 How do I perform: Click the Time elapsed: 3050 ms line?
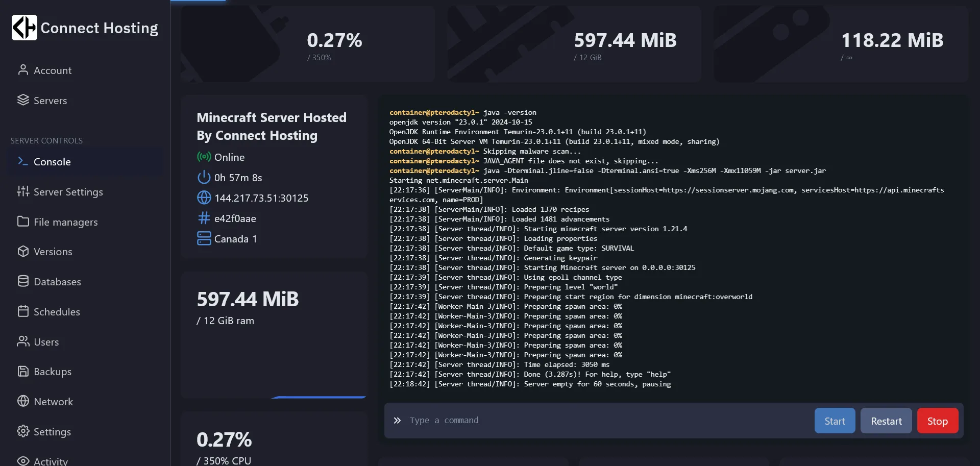pyautogui.click(x=499, y=364)
